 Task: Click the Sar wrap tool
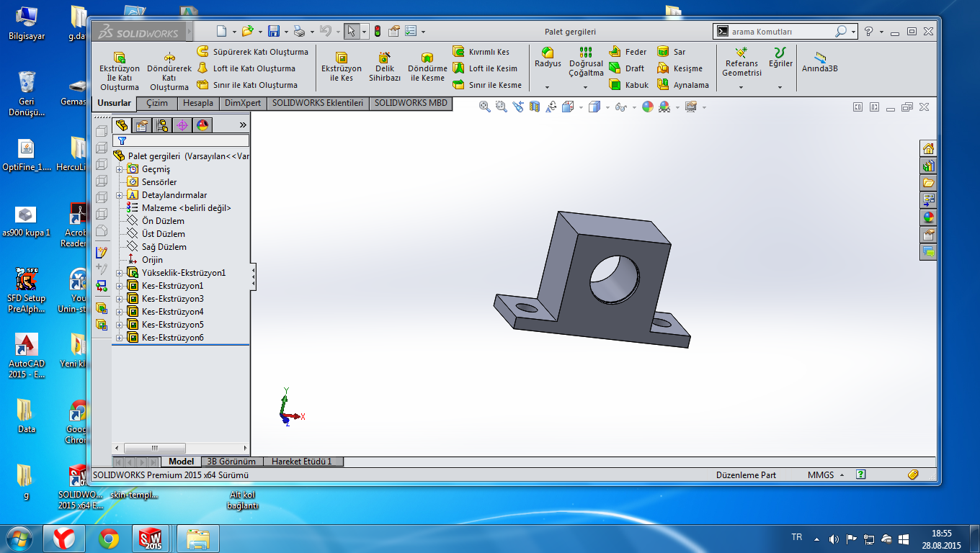tap(672, 52)
